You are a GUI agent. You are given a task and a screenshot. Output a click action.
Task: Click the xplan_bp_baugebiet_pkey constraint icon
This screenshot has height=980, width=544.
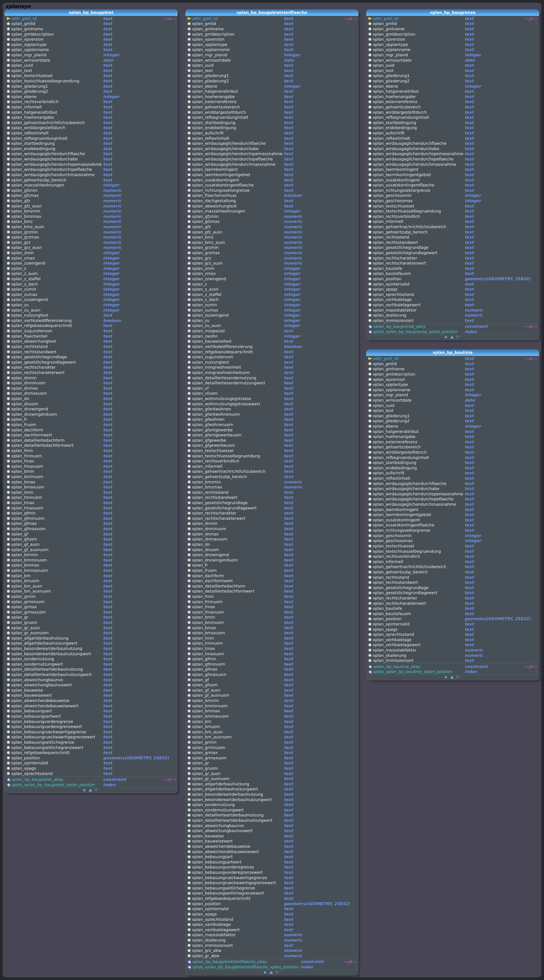pos(9,779)
